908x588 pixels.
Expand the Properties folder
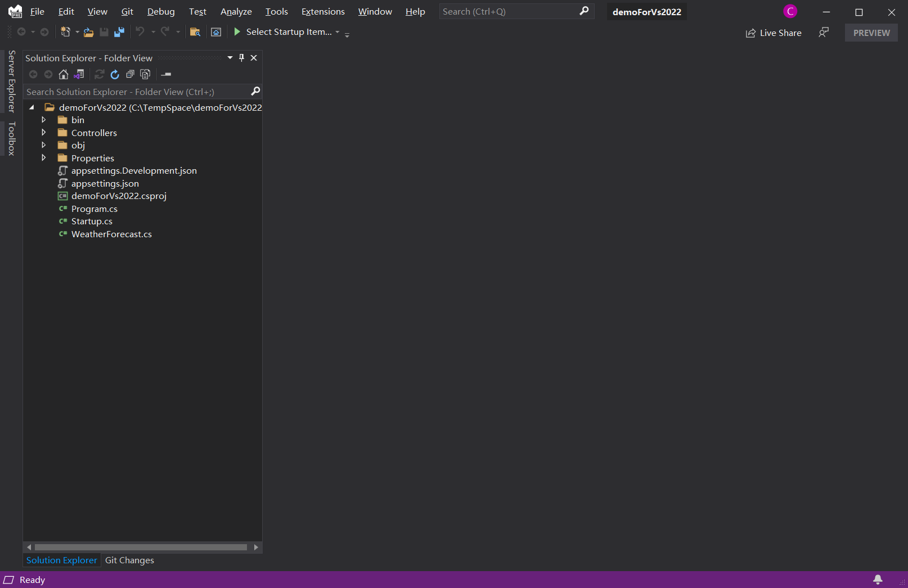(x=44, y=158)
